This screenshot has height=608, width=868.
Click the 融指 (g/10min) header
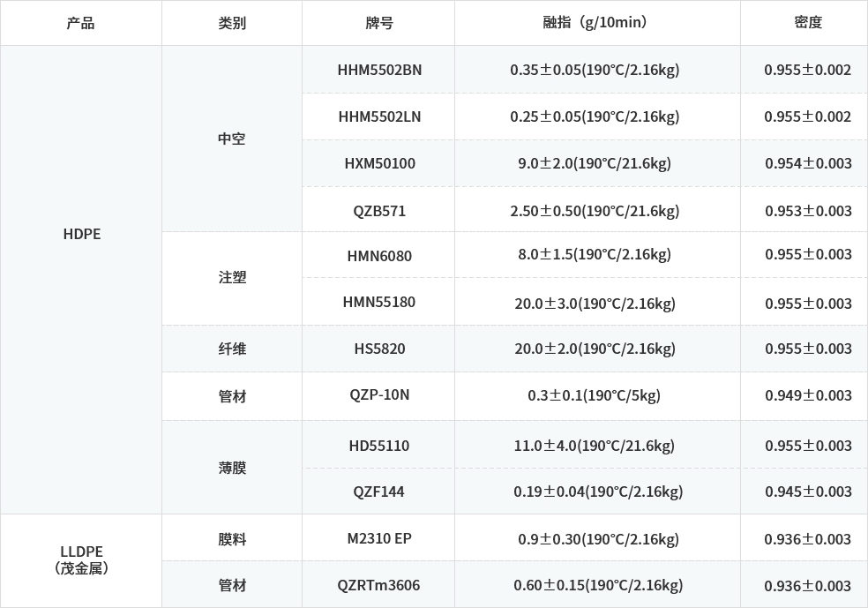596,23
